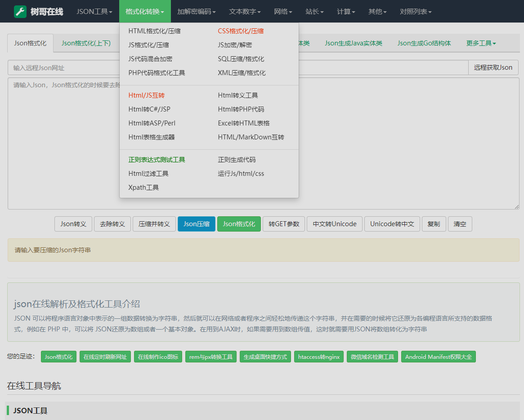The height and width of the screenshot is (420, 524).
Task: Open the htaccess转nginx history link
Action: click(318, 357)
